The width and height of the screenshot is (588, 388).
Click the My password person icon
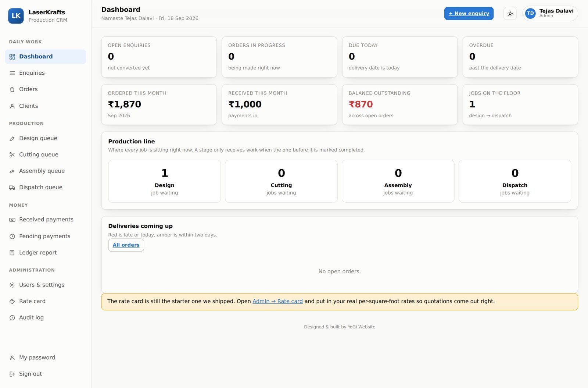coord(12,358)
